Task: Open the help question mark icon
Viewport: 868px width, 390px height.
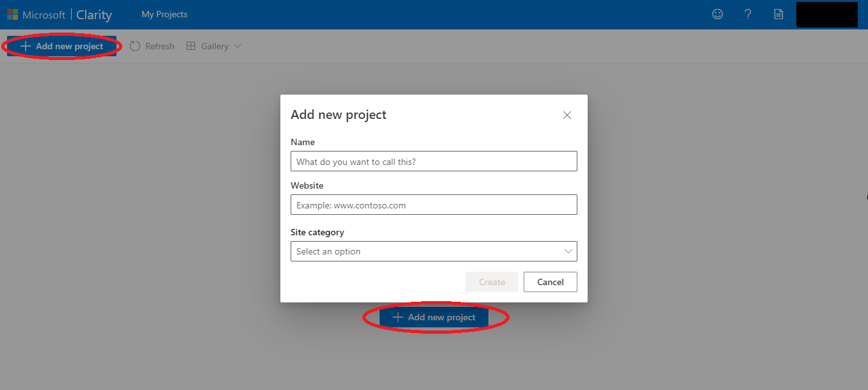Action: 748,14
